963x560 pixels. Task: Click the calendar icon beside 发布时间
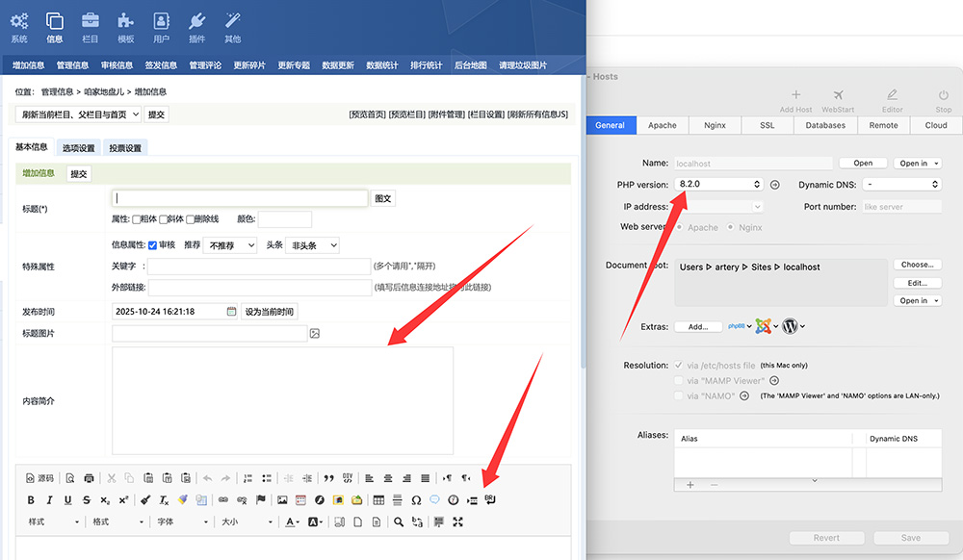pos(231,312)
